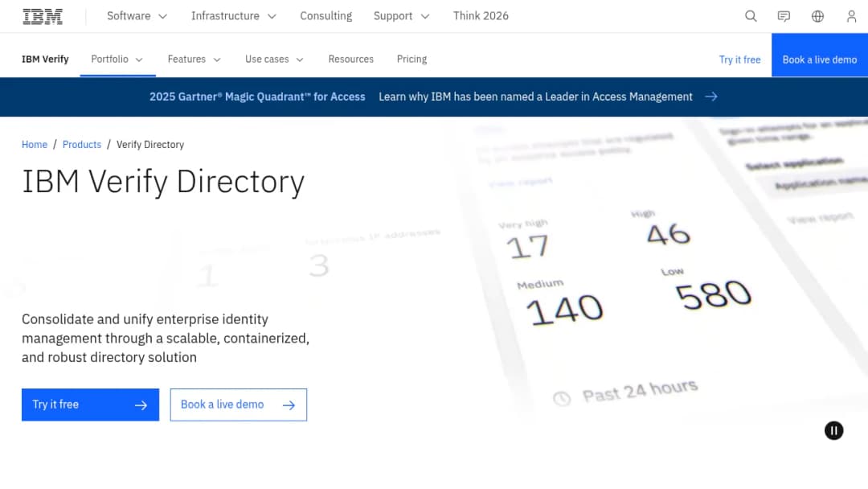Click the Home breadcrumb link
The height and width of the screenshot is (489, 868).
pyautogui.click(x=35, y=145)
